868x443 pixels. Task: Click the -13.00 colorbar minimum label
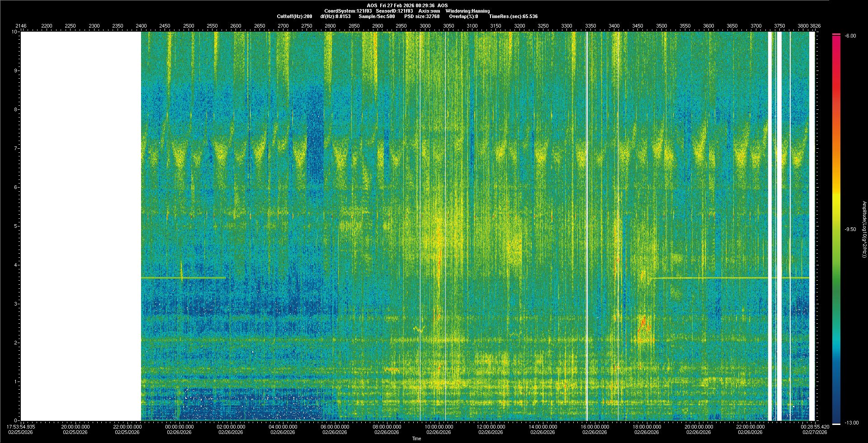tap(852, 423)
